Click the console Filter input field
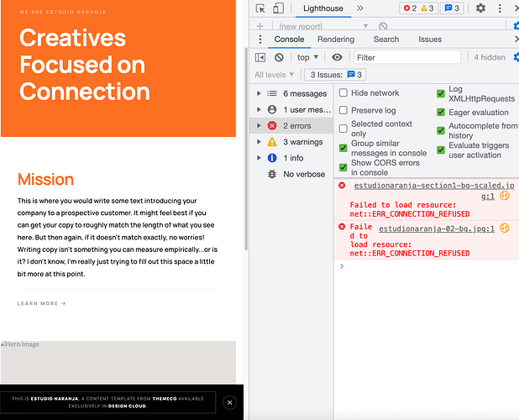Viewport: 519px width, 420px height. coord(406,57)
